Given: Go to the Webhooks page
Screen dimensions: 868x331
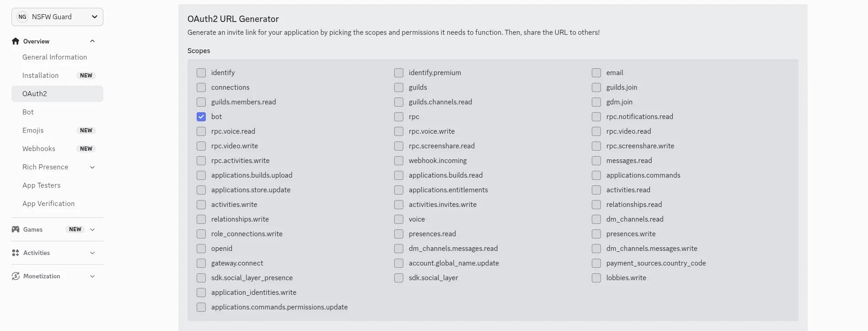Looking at the screenshot, I should pyautogui.click(x=39, y=148).
